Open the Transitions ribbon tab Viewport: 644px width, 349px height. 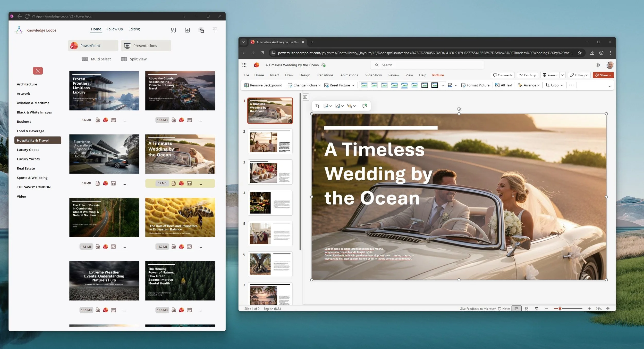coord(325,75)
